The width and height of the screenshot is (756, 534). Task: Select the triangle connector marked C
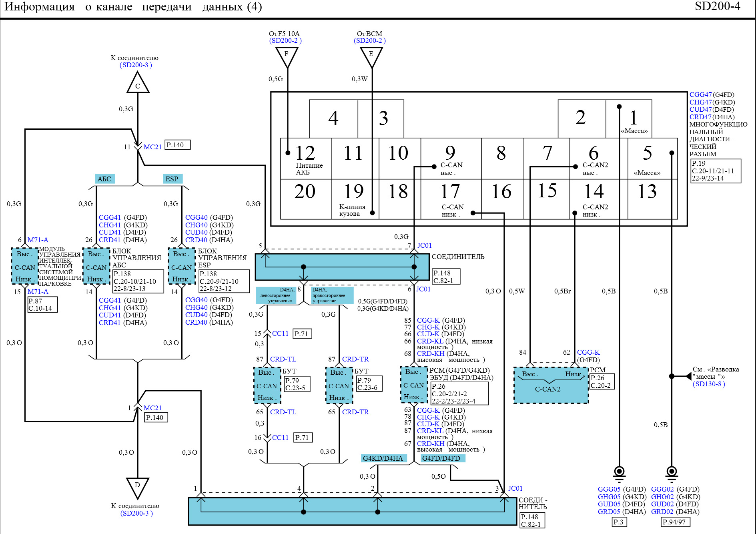coord(138,83)
